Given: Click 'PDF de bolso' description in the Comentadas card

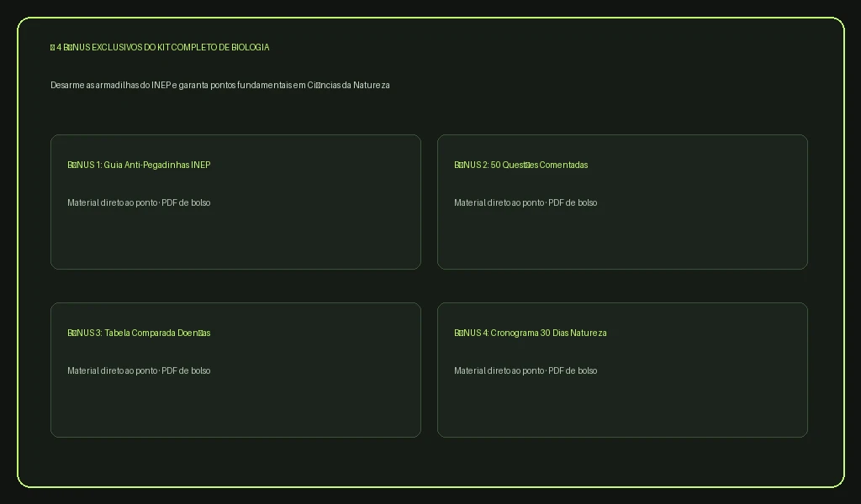Looking at the screenshot, I should [x=573, y=203].
